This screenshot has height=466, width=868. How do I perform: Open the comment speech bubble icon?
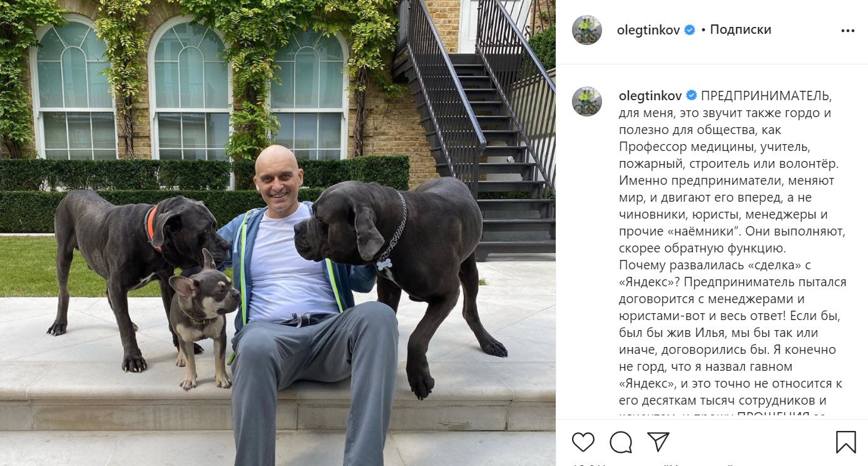click(621, 442)
